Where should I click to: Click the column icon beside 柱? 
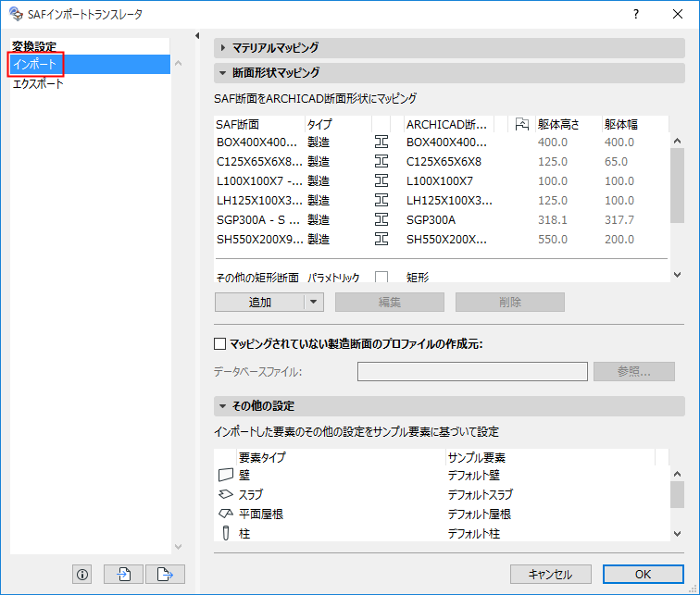(226, 533)
